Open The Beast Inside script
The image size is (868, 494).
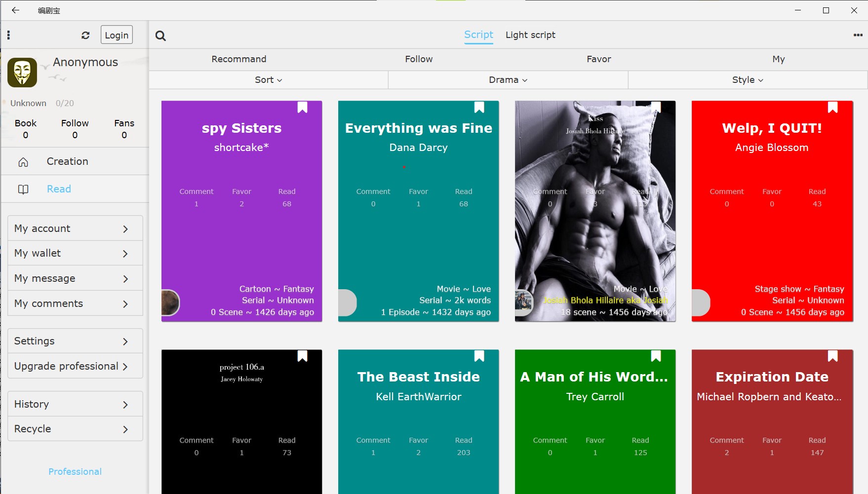coord(419,422)
